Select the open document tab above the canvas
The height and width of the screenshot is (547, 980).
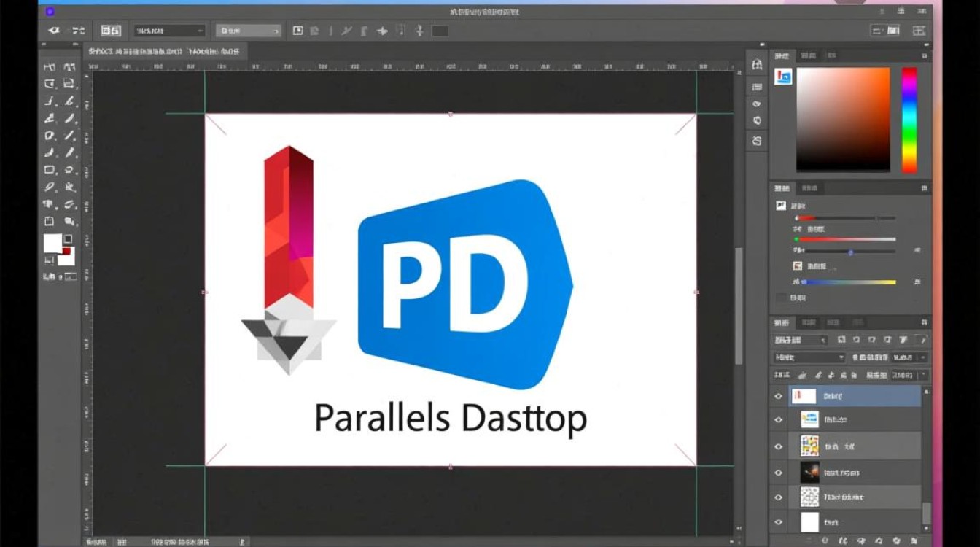164,51
